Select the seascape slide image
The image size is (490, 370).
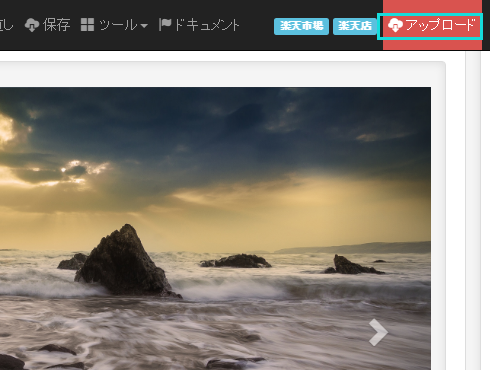point(215,229)
